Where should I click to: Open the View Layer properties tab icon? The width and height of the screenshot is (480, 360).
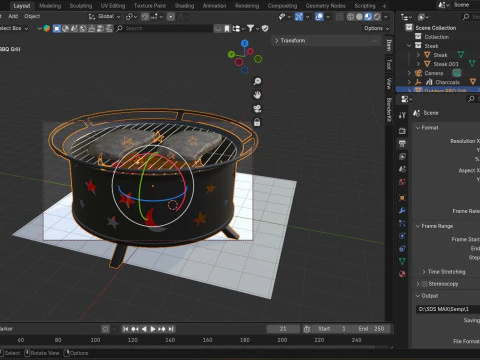(x=402, y=156)
